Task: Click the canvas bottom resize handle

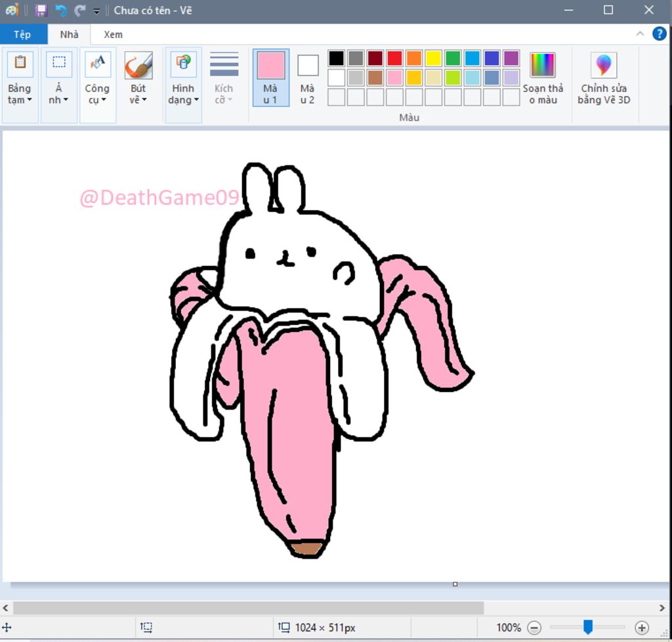Action: 455,584
